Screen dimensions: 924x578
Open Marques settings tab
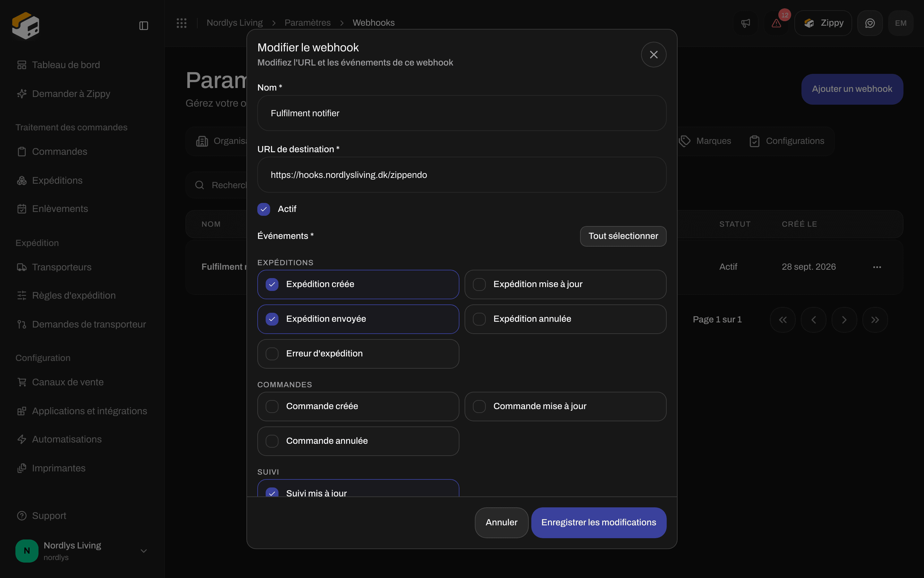coord(706,141)
